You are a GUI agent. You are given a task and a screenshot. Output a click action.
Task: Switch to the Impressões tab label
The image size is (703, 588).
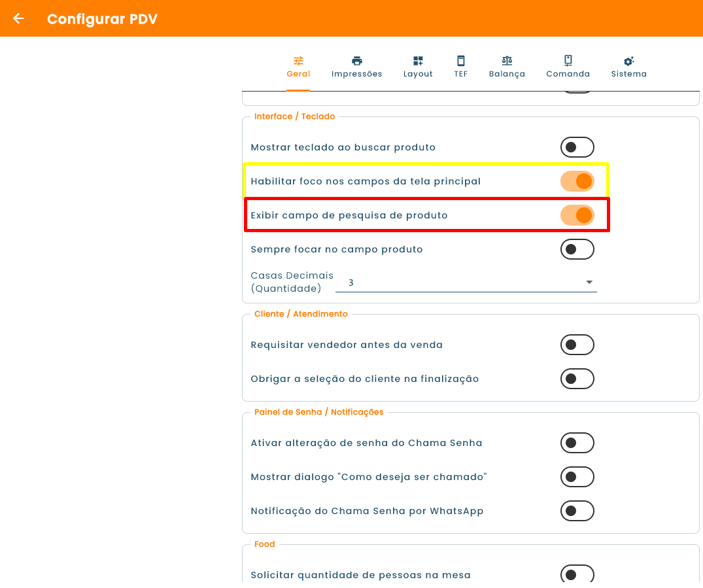[x=357, y=74]
